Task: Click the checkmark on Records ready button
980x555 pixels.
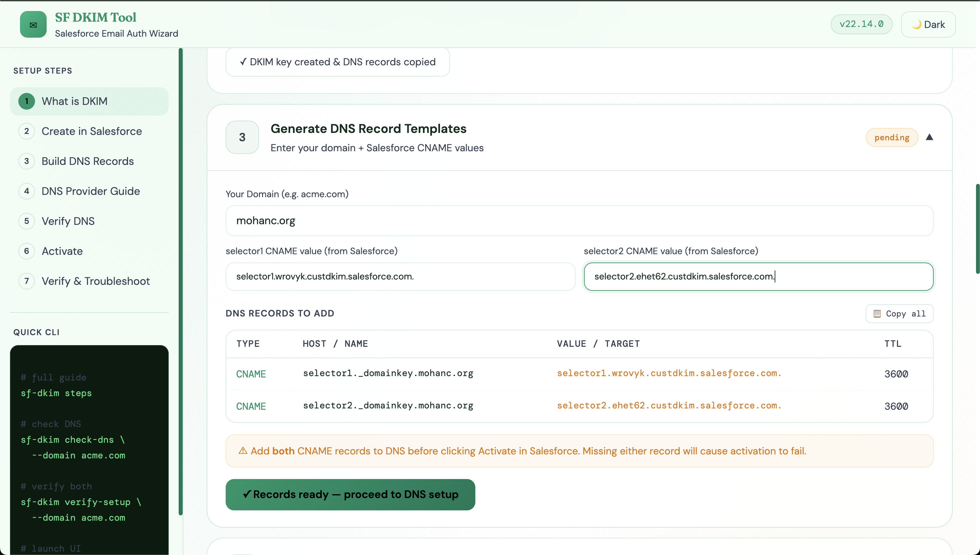Action: click(x=246, y=494)
